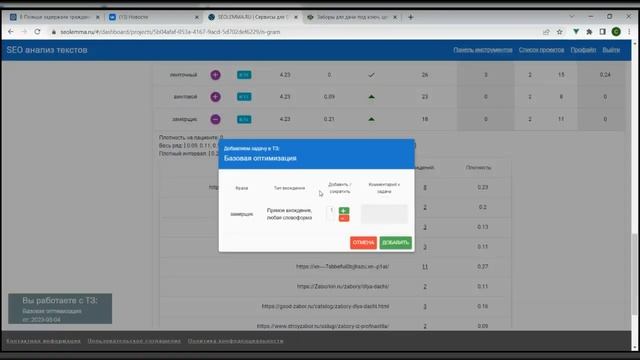Open the Chrome profile avatar
This screenshot has width=640, height=360.
(x=616, y=32)
